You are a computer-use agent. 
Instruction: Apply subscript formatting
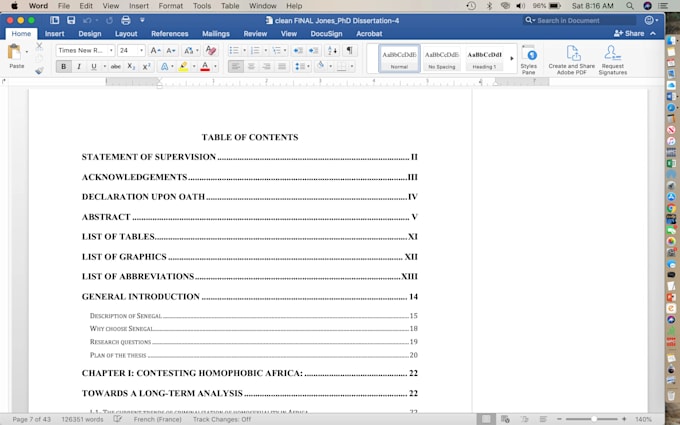(131, 66)
